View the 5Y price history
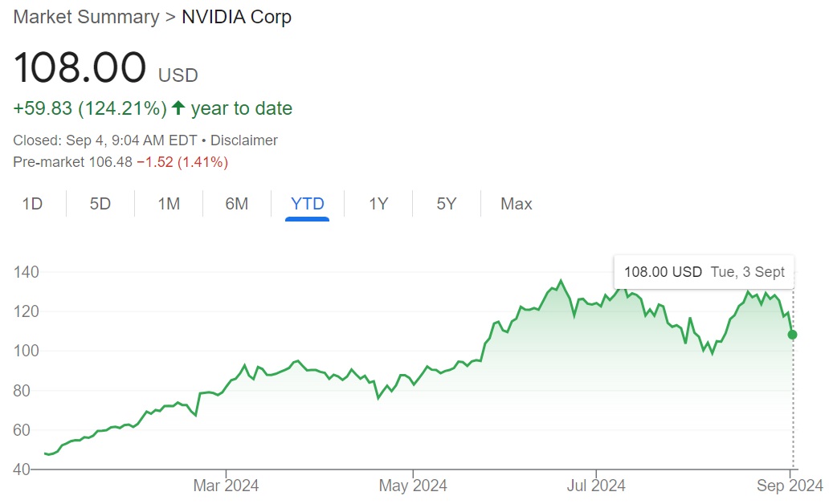 click(447, 204)
